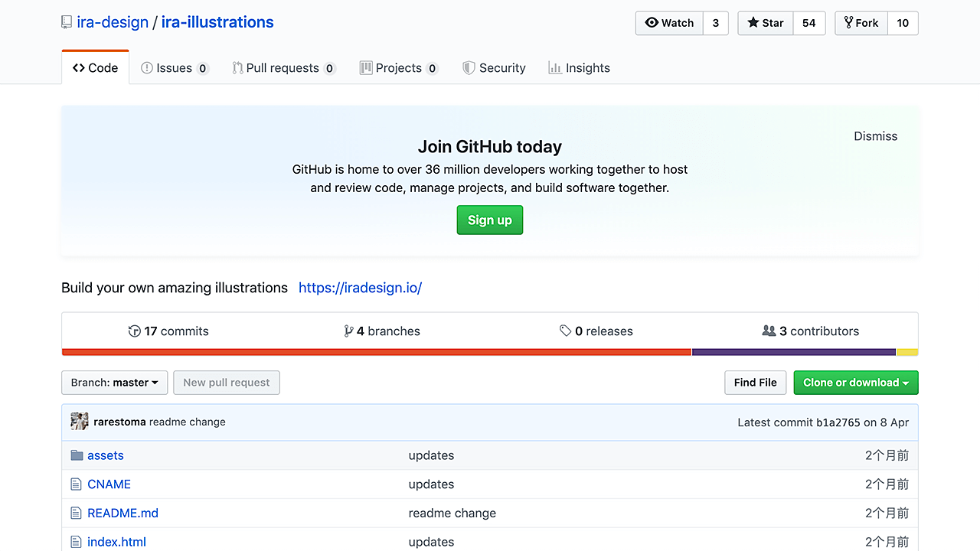Click the language breakdown color bar
980x551 pixels.
(490, 352)
